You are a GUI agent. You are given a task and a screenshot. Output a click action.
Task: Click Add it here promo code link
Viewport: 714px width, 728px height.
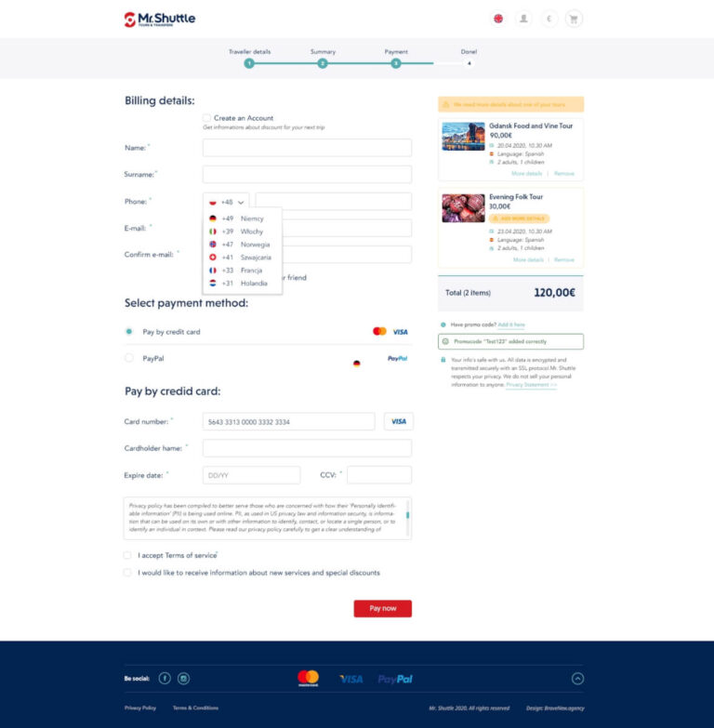pos(511,324)
